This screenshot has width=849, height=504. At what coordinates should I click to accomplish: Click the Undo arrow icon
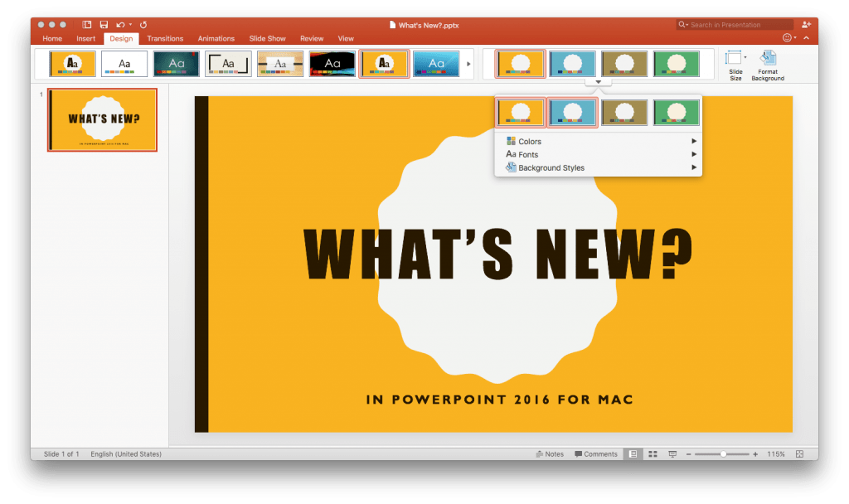(120, 24)
